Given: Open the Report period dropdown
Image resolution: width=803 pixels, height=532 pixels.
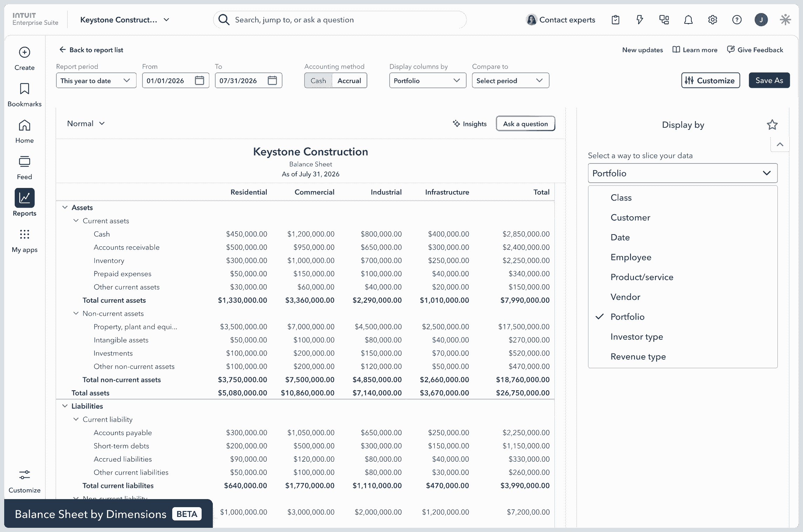Looking at the screenshot, I should click(96, 80).
